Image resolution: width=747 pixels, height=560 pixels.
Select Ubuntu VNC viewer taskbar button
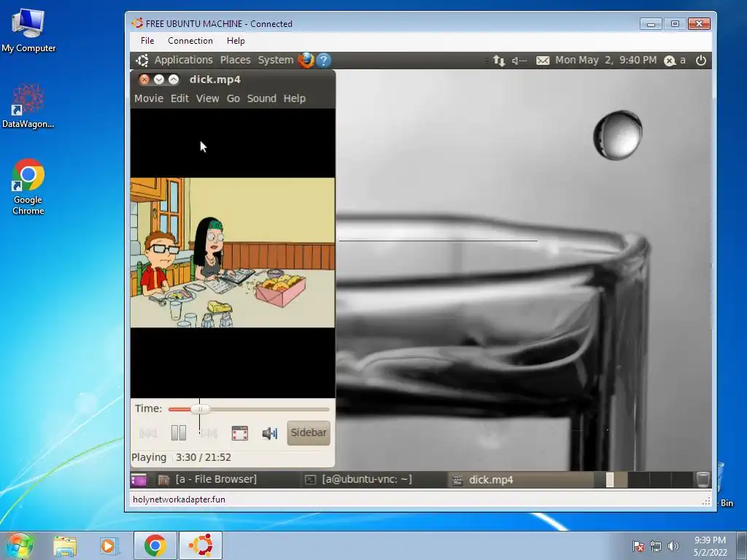[201, 545]
